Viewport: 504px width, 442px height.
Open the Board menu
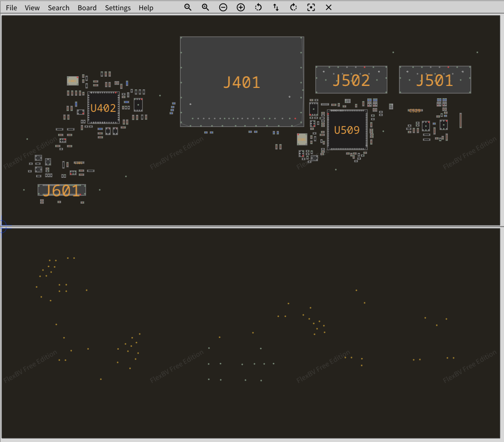(x=87, y=8)
